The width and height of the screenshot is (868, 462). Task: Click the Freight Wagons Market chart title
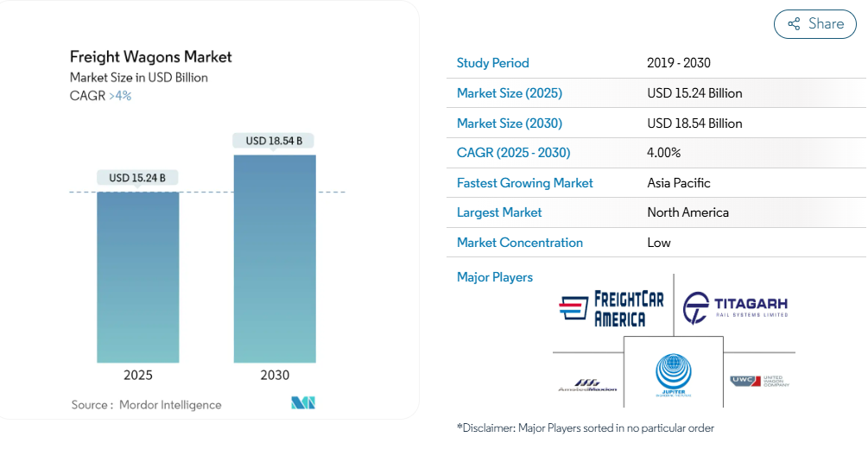pos(151,57)
